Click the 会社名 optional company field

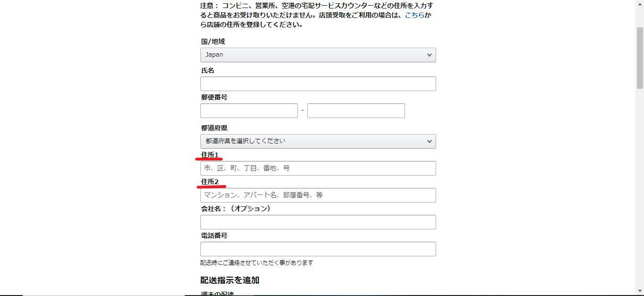(x=318, y=222)
